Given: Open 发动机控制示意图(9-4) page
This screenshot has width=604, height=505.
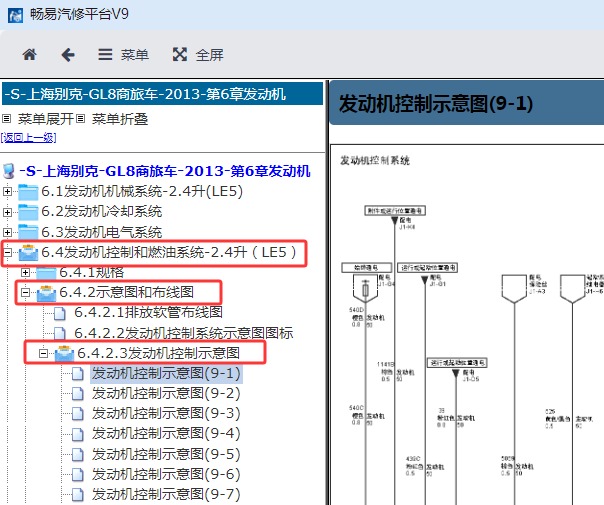Looking at the screenshot, I should (166, 434).
